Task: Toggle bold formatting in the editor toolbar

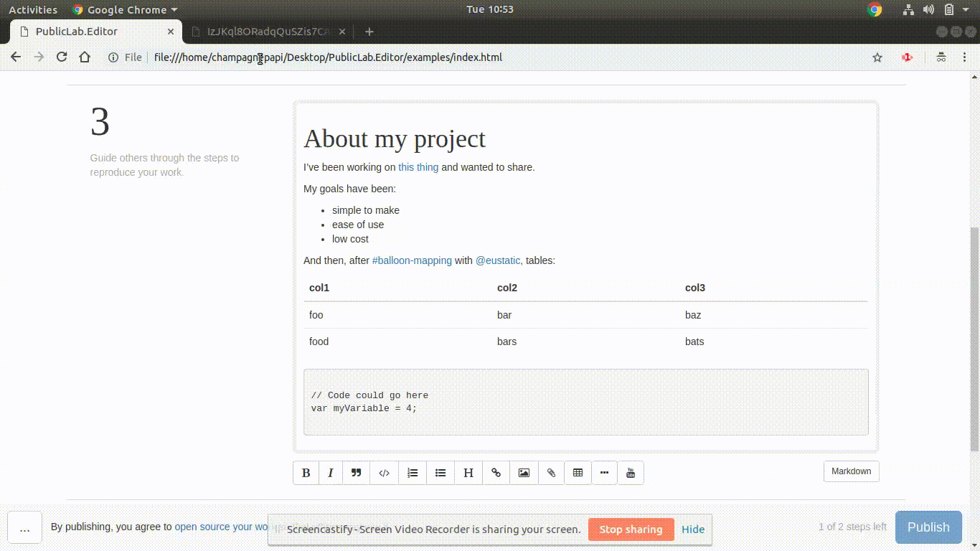Action: pos(306,473)
